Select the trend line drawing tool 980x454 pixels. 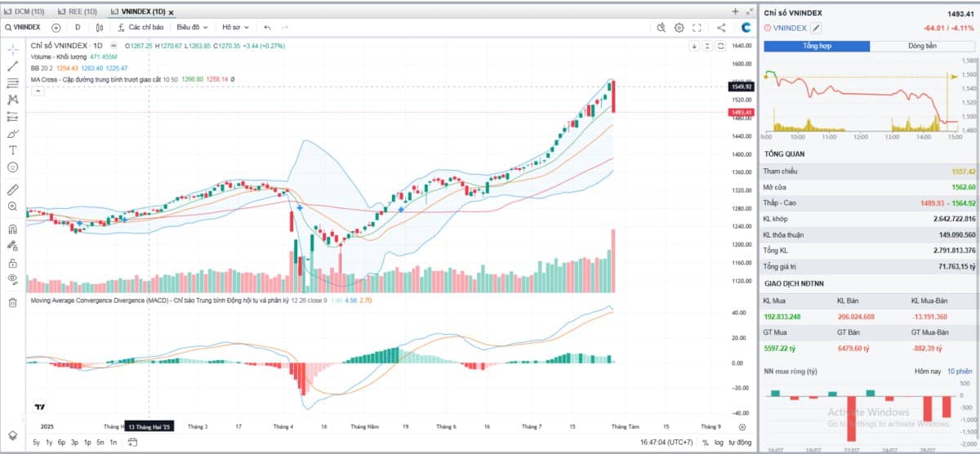13,65
